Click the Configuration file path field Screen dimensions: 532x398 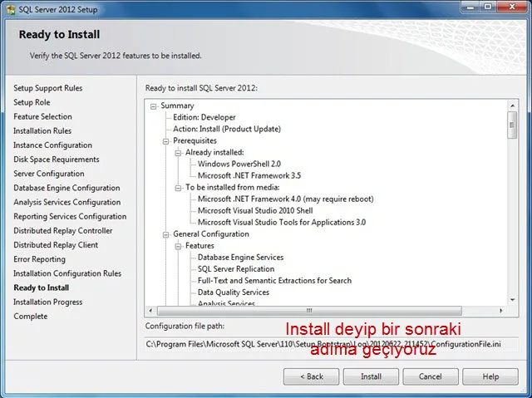click(x=332, y=344)
